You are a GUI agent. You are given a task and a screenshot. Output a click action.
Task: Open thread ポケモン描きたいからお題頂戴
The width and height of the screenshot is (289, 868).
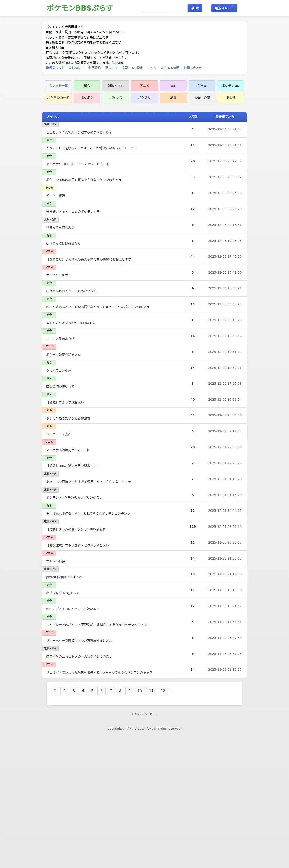[x=68, y=418]
